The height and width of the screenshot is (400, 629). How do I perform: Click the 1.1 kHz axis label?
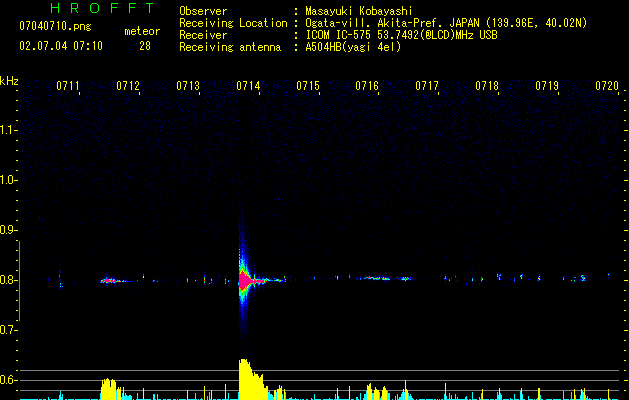8,130
